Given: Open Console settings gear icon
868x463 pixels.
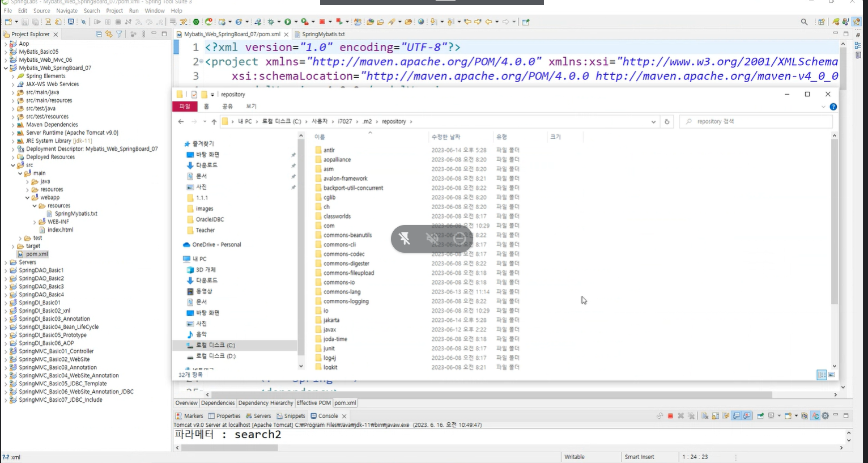Looking at the screenshot, I should click(826, 416).
